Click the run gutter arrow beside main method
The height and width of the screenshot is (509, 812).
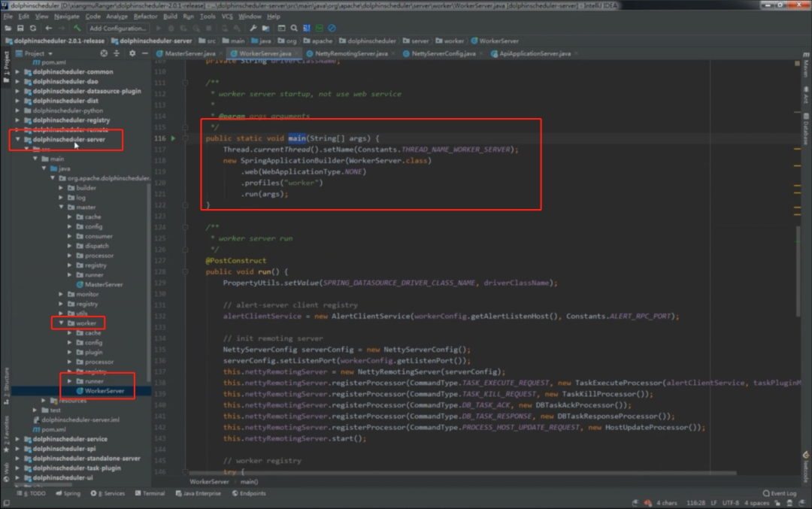173,138
